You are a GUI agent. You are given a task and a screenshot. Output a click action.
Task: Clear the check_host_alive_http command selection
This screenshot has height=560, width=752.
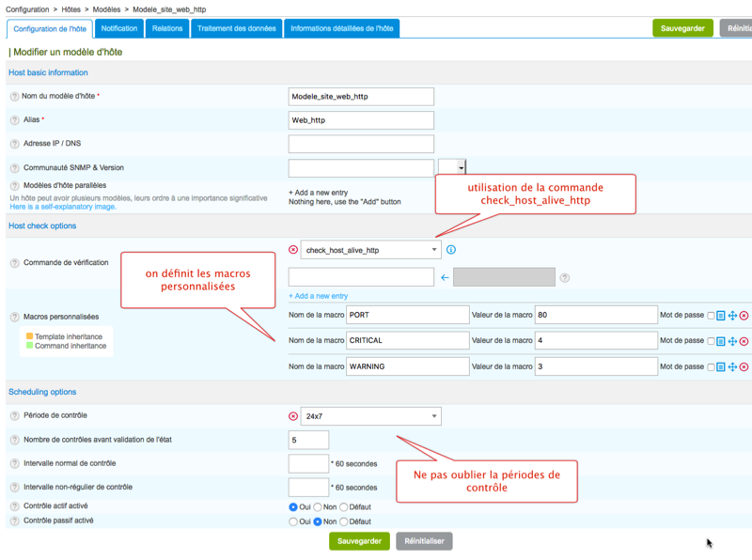point(293,250)
